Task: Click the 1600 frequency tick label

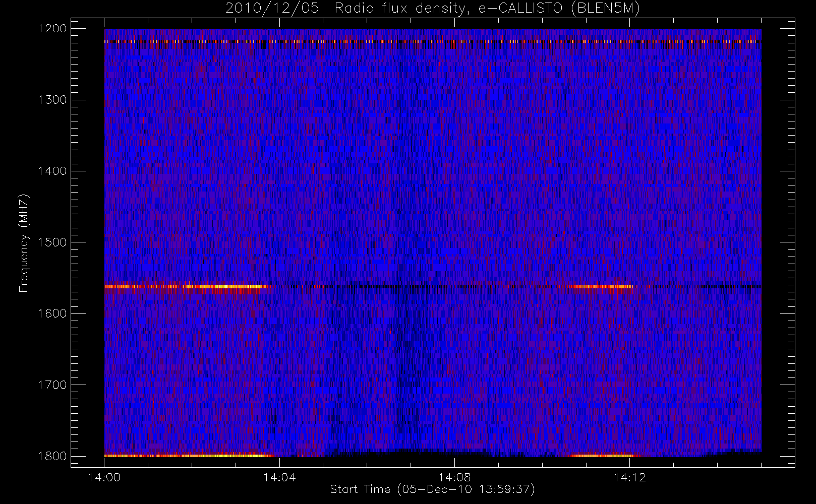Action: (52, 313)
